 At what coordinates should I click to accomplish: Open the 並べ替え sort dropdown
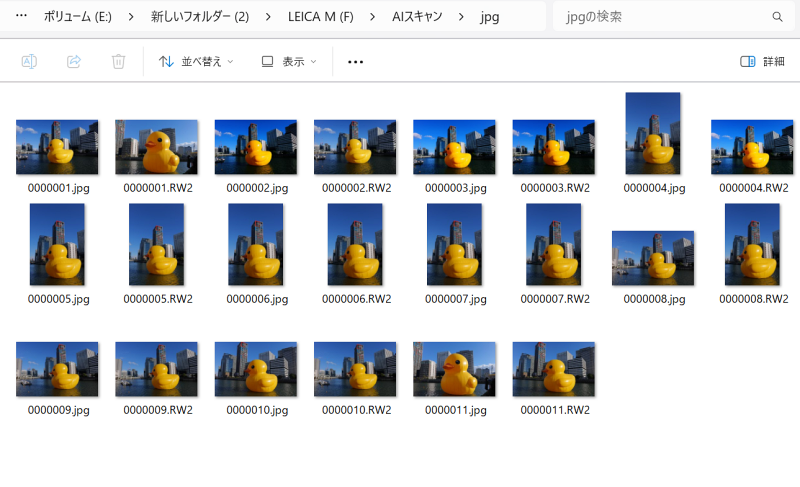[196, 62]
